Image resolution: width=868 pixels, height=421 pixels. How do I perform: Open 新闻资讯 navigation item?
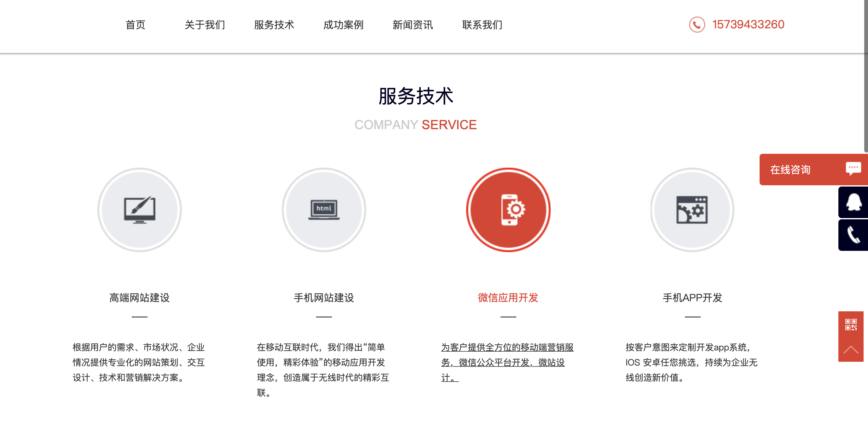tap(413, 25)
